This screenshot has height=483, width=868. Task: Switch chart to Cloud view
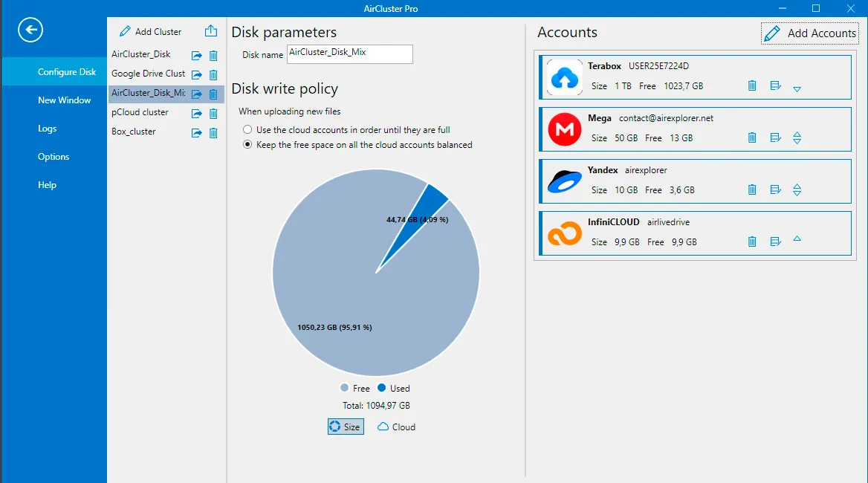(x=396, y=427)
